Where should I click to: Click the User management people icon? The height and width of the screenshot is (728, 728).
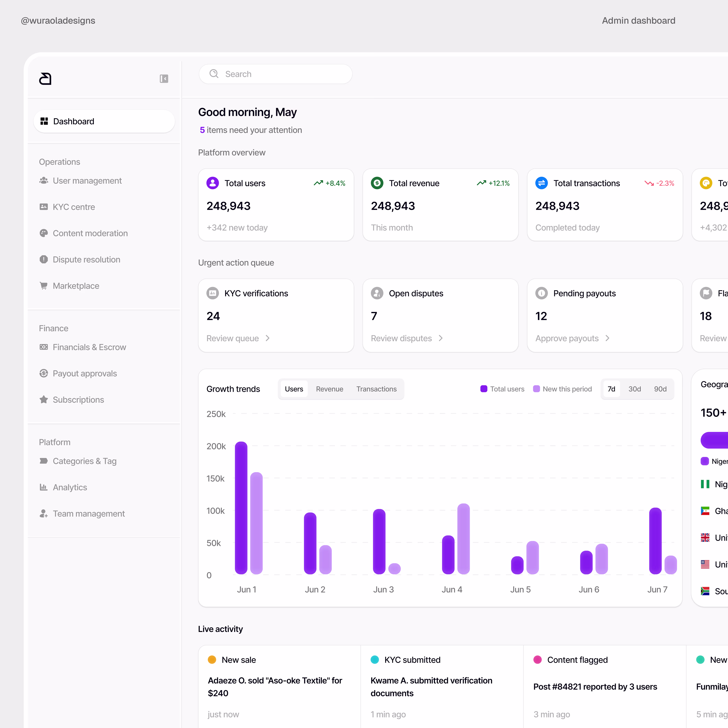[44, 181]
